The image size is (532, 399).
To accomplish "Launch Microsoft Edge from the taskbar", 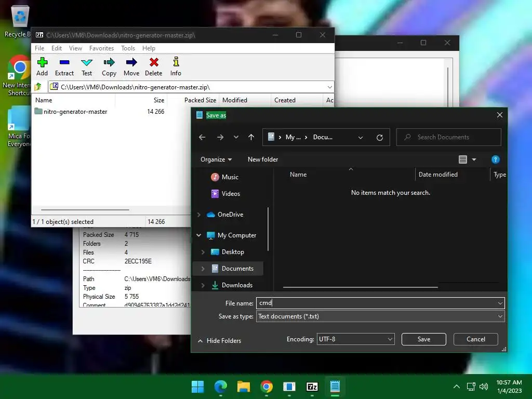I will click(220, 387).
